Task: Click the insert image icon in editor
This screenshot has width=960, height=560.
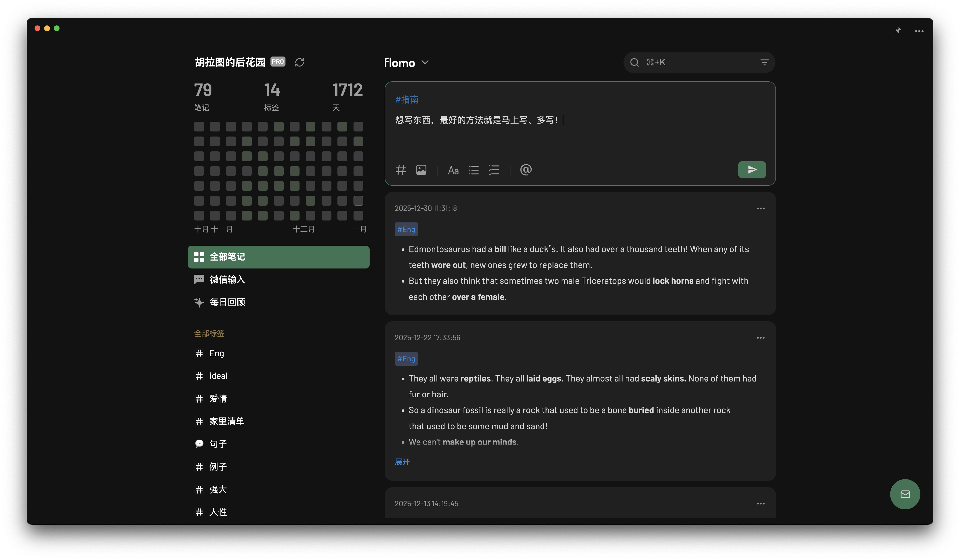Action: (x=421, y=170)
